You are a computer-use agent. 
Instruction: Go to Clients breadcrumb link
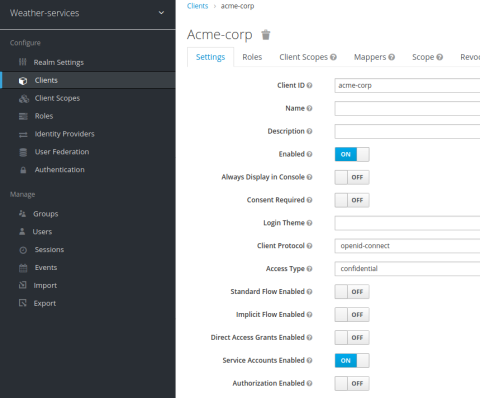pos(197,6)
